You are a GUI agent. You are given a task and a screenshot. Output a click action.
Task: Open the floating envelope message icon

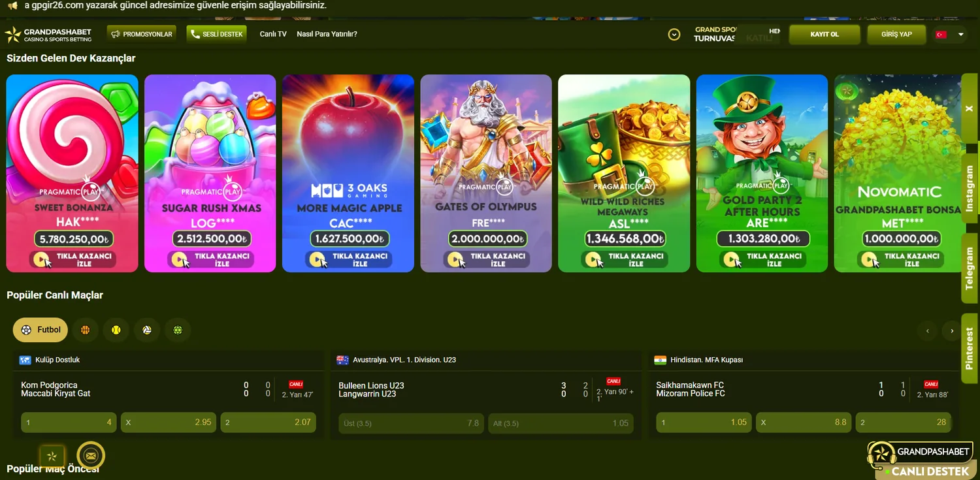coord(91,456)
